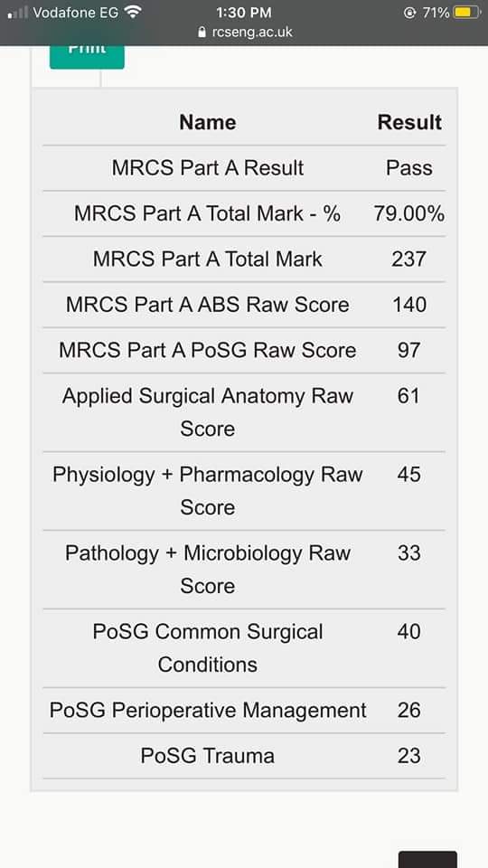Select the Result column header
This screenshot has height=868, width=488.
tap(409, 122)
